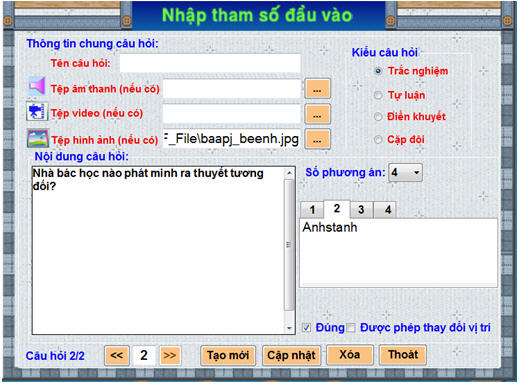Screen dimensions: 521x385
Task: Open the Số phương án dropdown
Action: pos(405,172)
